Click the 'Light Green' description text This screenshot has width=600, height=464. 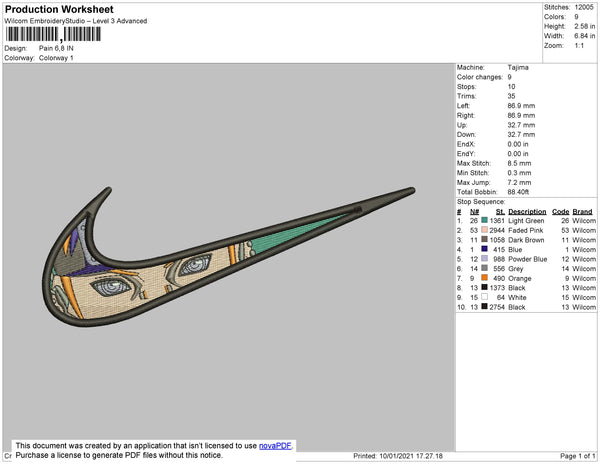[526, 221]
